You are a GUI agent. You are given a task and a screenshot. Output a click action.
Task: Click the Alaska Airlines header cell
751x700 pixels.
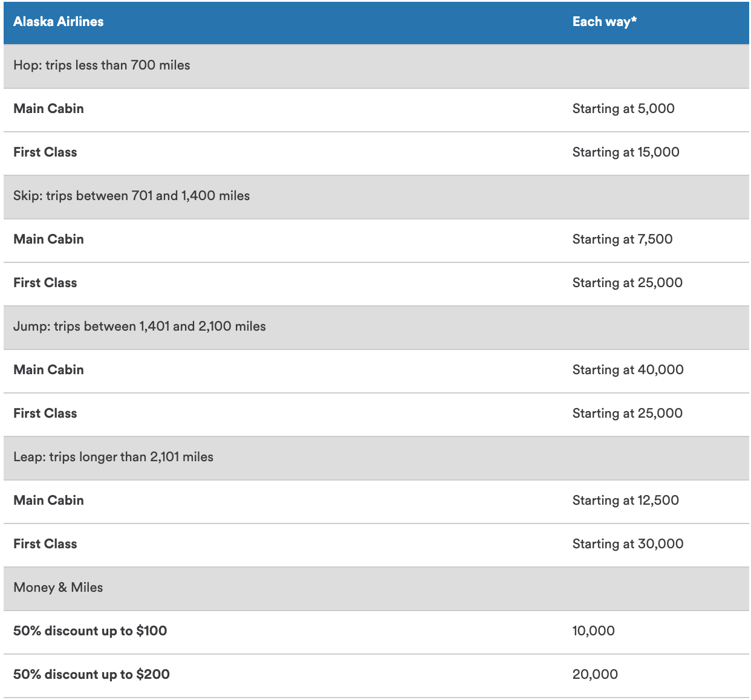(59, 22)
